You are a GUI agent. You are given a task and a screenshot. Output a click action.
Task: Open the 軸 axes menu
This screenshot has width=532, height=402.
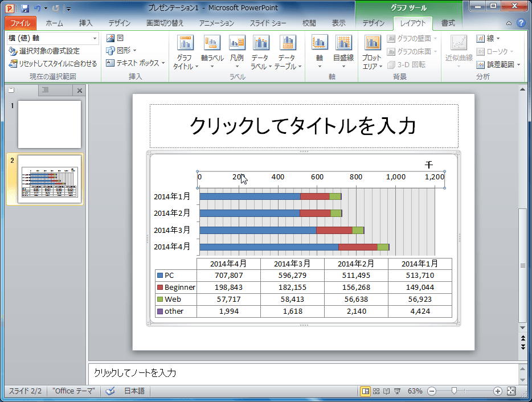[320, 52]
